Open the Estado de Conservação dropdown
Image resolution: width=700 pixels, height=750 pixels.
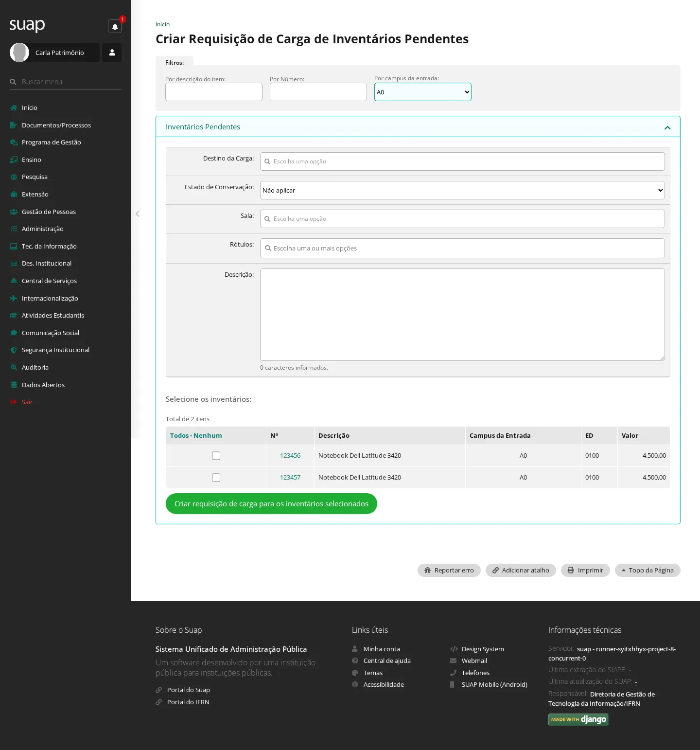[x=462, y=190]
